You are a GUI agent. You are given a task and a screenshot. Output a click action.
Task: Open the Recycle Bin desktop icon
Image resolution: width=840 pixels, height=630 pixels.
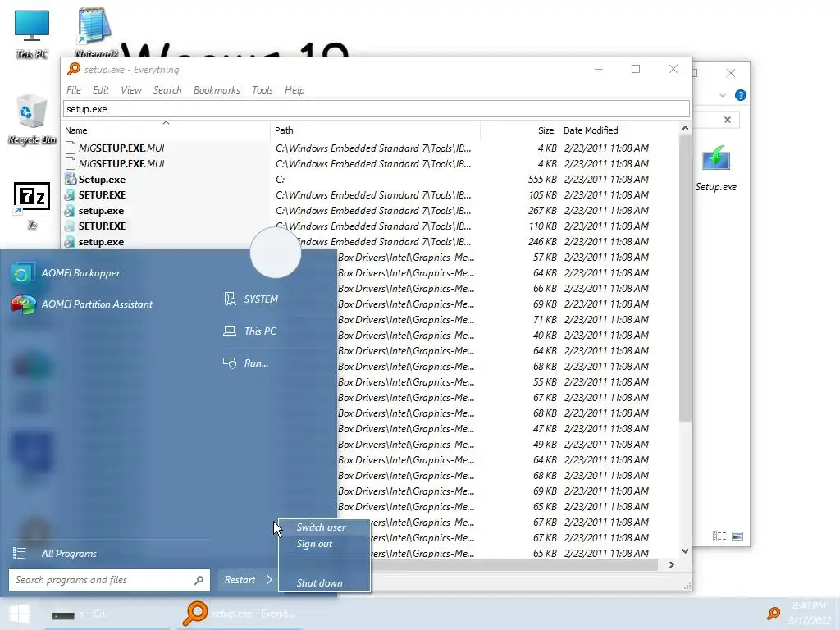(32, 119)
